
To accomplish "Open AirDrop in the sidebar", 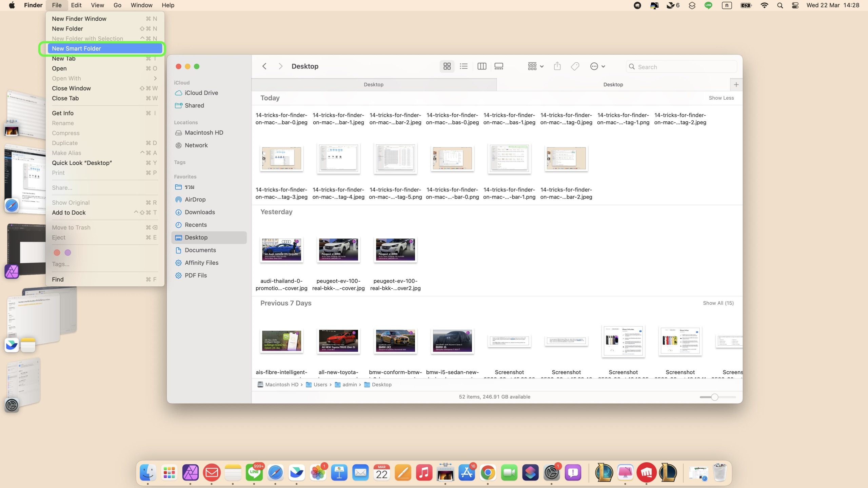I will coord(195,200).
